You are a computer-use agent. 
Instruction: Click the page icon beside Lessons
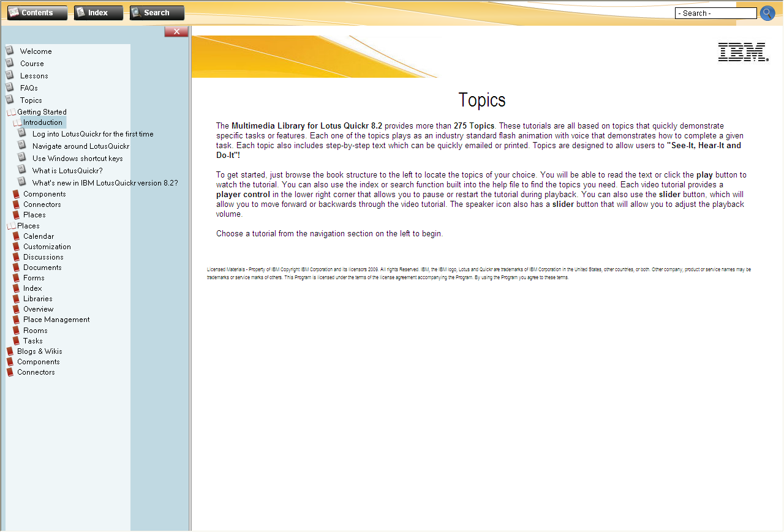10,75
